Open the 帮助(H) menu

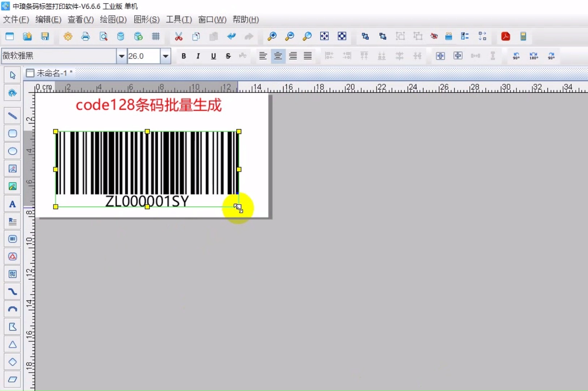coord(246,20)
